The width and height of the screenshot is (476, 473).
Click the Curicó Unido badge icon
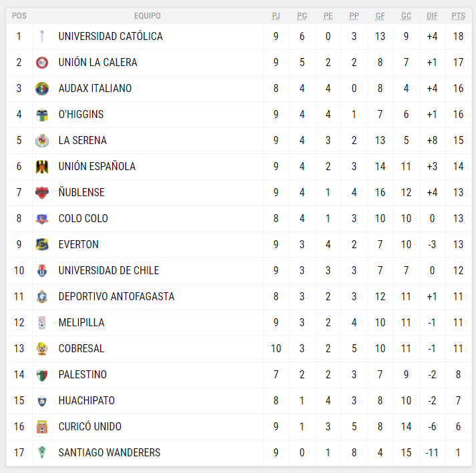[42, 427]
